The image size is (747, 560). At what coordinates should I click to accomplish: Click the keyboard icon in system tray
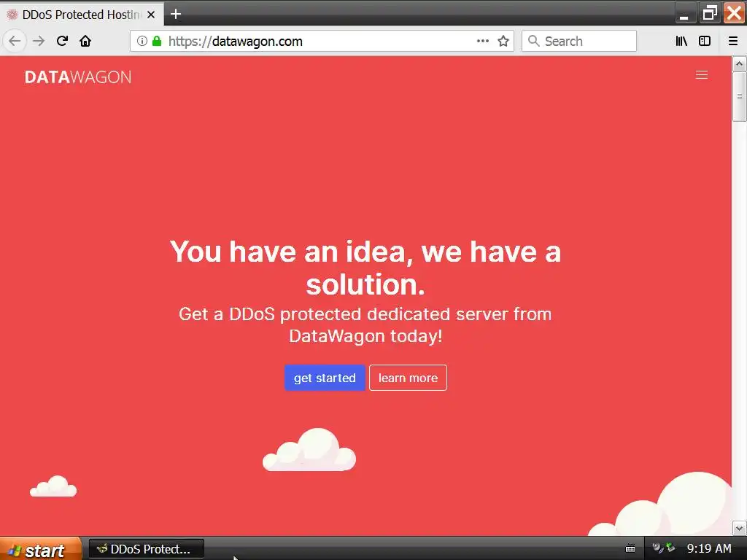[x=630, y=549]
